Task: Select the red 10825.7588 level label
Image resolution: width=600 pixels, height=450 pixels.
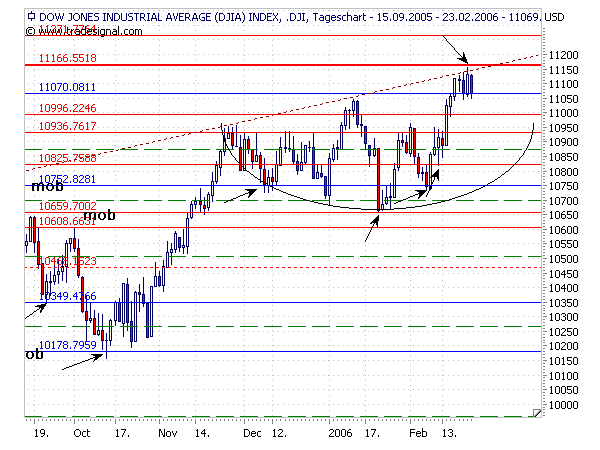Action: tap(68, 158)
